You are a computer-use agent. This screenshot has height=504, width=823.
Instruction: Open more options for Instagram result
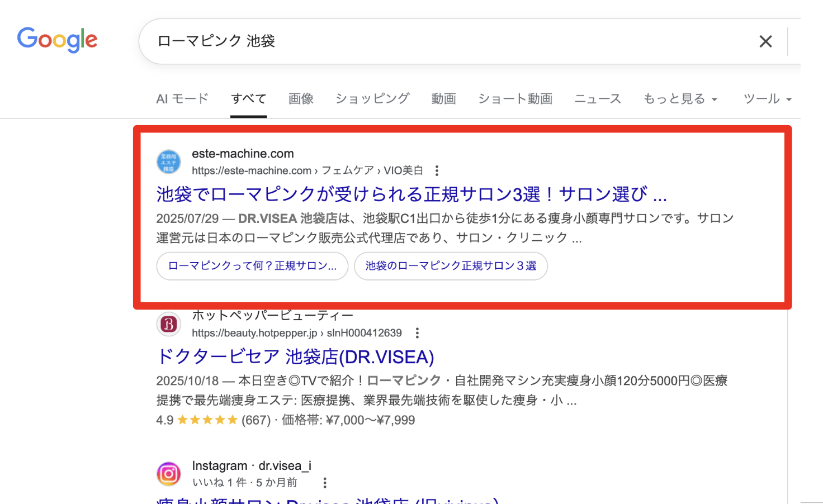[x=324, y=483]
